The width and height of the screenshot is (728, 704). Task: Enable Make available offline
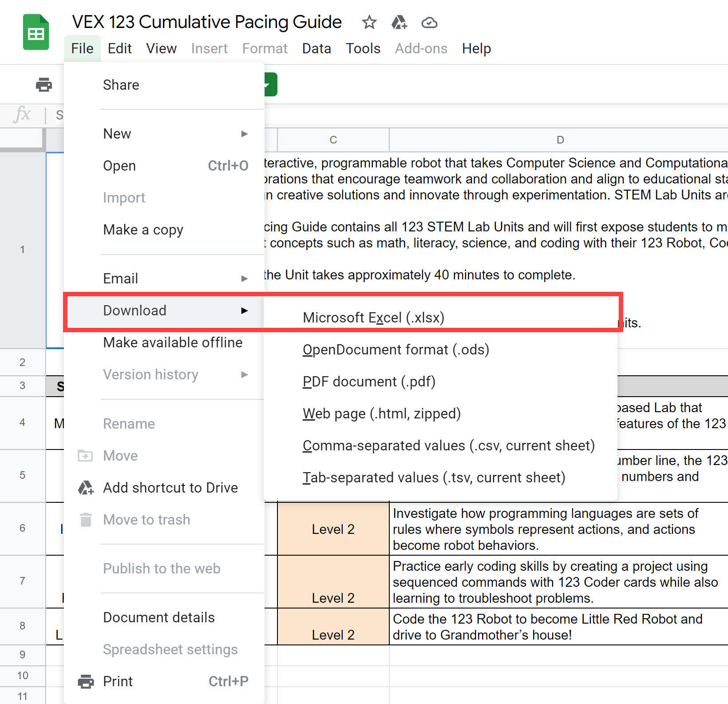(x=173, y=342)
